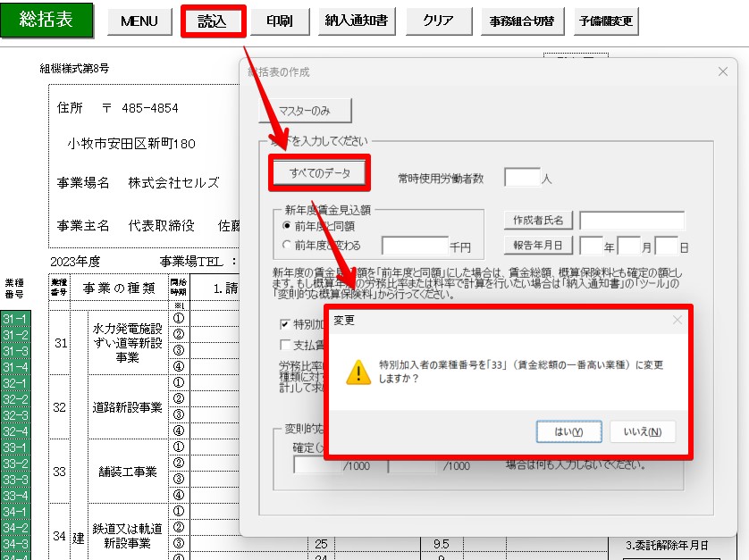Click 事務組合切替 button
Viewport: 749px width, 560px height.
pos(522,21)
